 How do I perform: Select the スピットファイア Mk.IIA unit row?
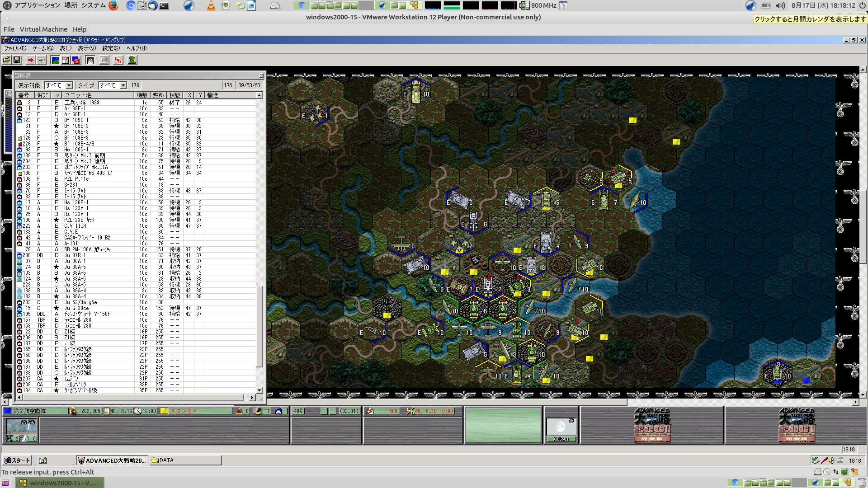tap(136, 167)
